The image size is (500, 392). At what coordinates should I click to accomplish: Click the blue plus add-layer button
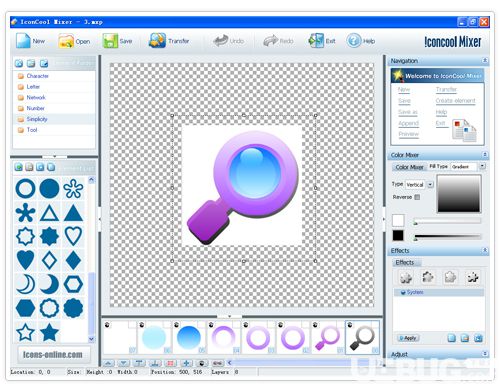pos(186,363)
